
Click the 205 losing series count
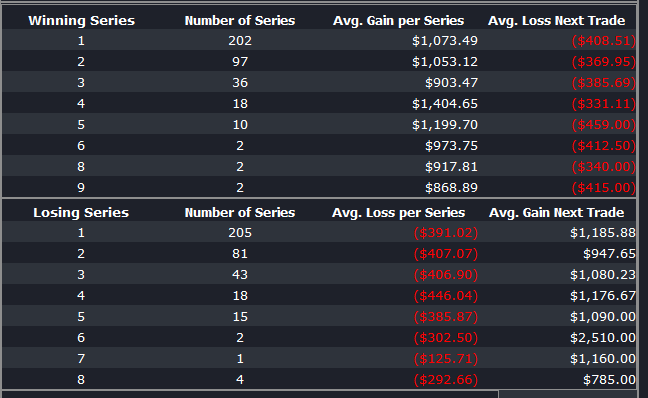[x=240, y=233]
